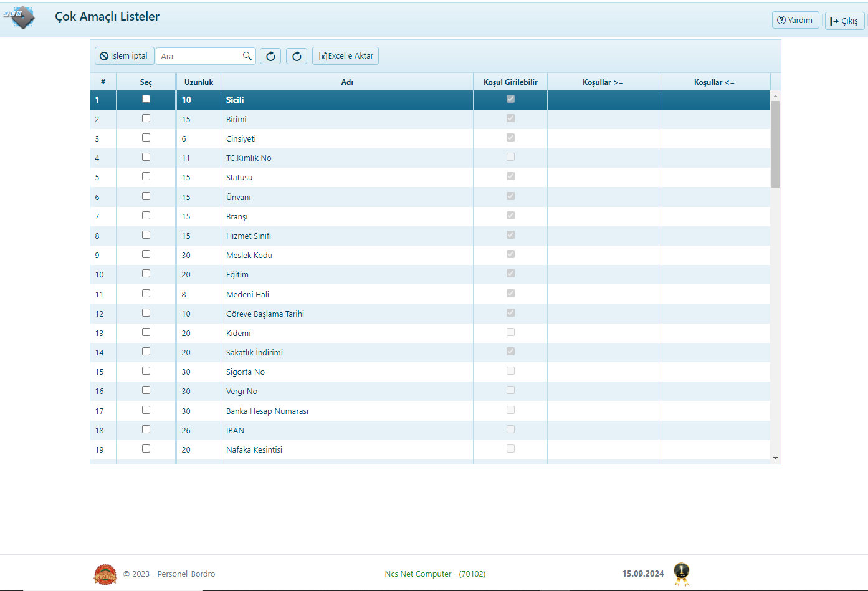Click the table's vertical scrollbar thumb
This screenshot has height=591, width=868.
(x=775, y=144)
